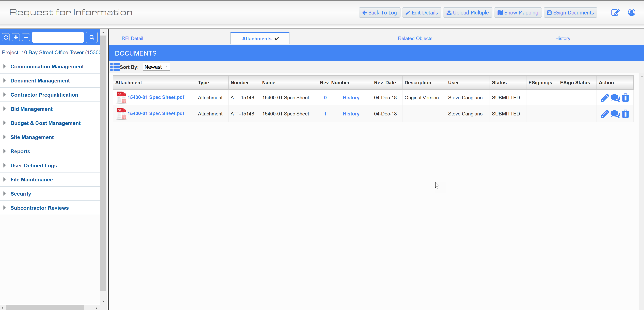Select project 10 Bay Street Office Tower
The image size is (644, 310).
[51, 53]
